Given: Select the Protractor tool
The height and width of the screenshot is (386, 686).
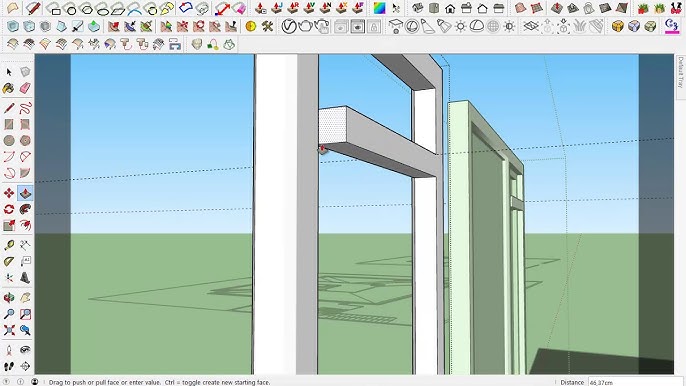Looking at the screenshot, I should (x=9, y=262).
